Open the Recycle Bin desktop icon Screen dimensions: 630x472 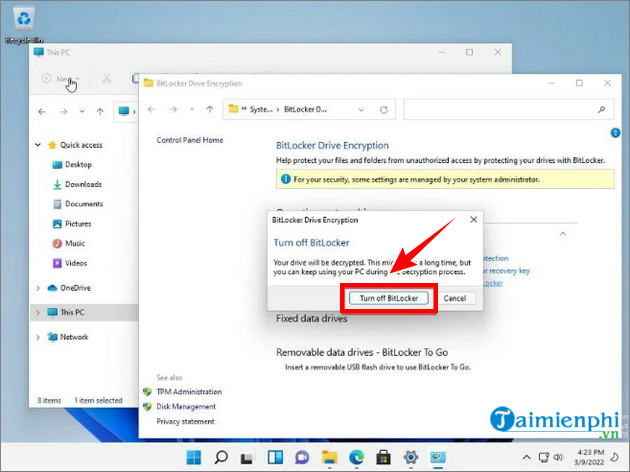(24, 24)
